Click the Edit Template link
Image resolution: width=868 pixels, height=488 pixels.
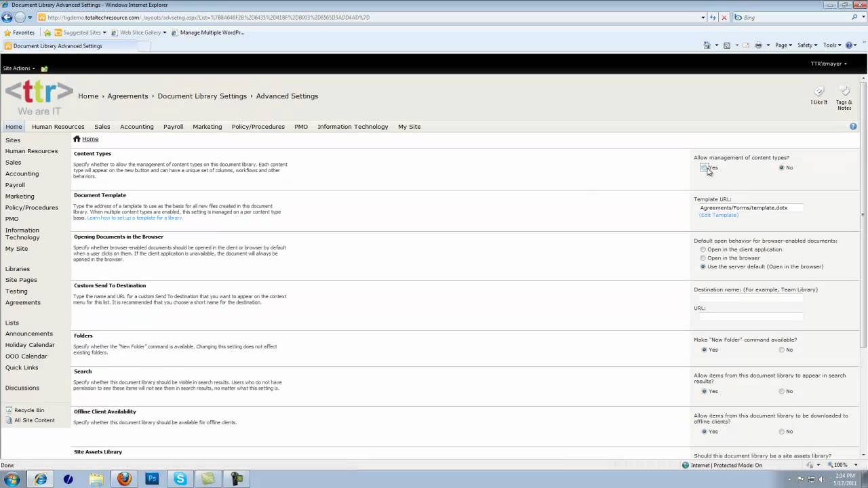[x=719, y=215]
